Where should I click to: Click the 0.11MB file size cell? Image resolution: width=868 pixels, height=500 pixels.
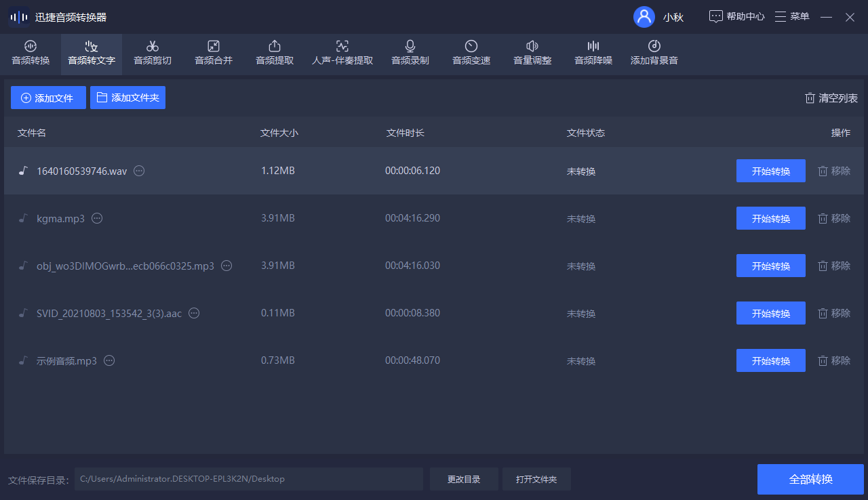coord(278,313)
